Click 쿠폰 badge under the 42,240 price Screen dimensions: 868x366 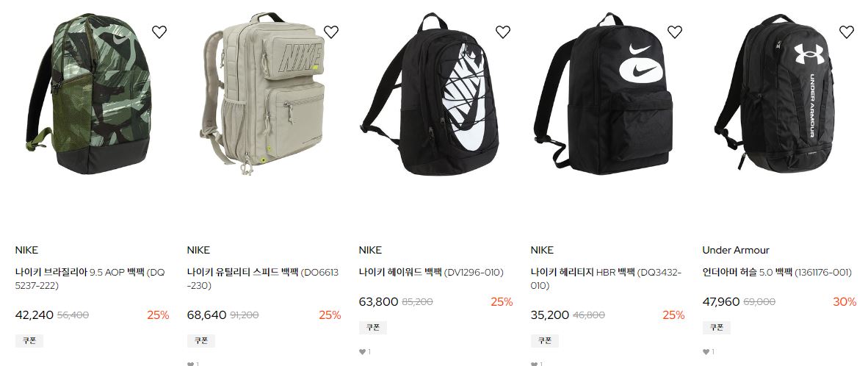click(x=29, y=341)
